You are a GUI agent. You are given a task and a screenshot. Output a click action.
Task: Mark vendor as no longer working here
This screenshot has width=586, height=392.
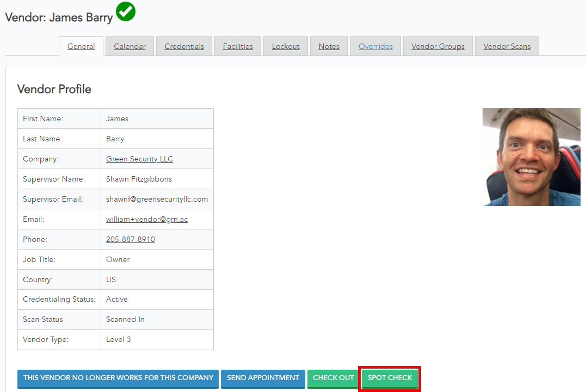coord(118,378)
